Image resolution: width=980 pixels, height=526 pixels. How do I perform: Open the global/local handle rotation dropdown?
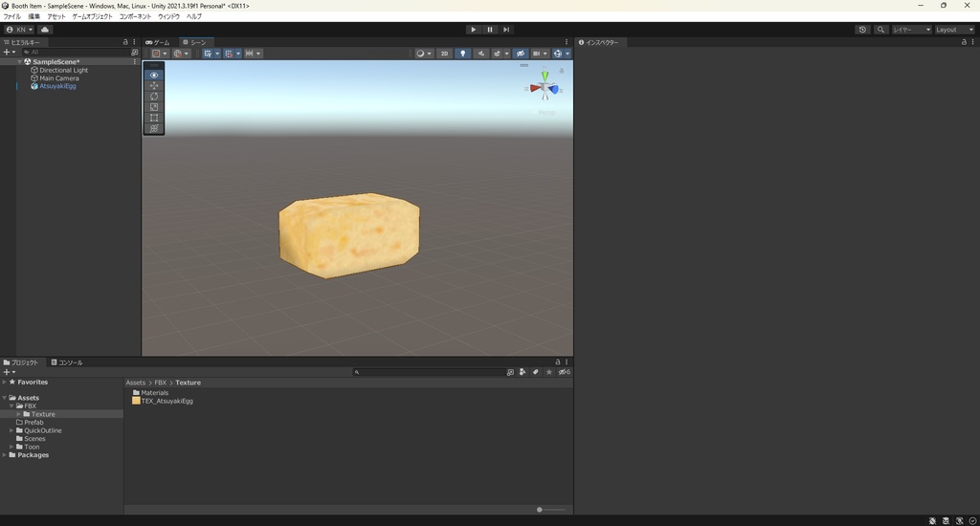tap(181, 54)
